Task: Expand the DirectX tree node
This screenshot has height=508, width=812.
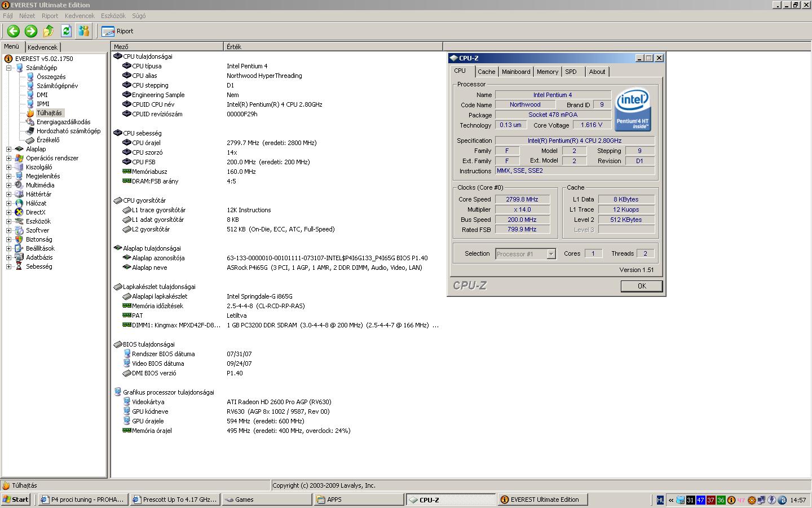Action: [9, 212]
